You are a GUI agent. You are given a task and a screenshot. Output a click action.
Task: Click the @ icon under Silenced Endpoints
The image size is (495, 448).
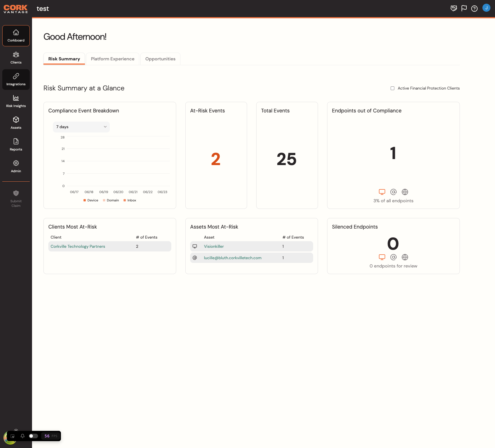click(x=393, y=257)
